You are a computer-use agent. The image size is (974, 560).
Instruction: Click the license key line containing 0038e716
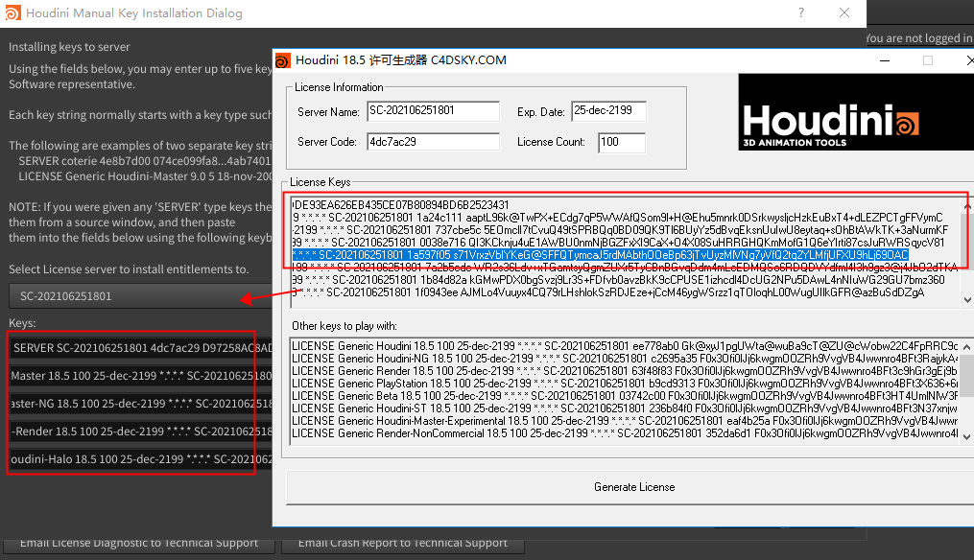coord(618,243)
